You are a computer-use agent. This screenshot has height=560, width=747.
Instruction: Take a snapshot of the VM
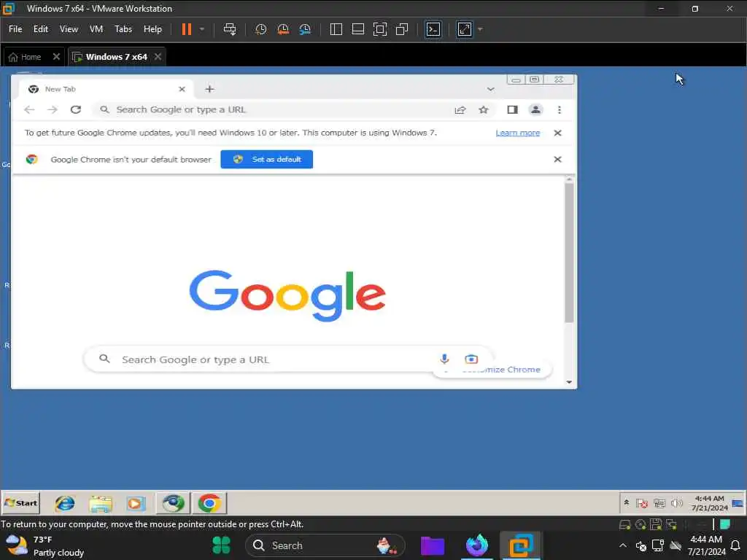(x=260, y=29)
